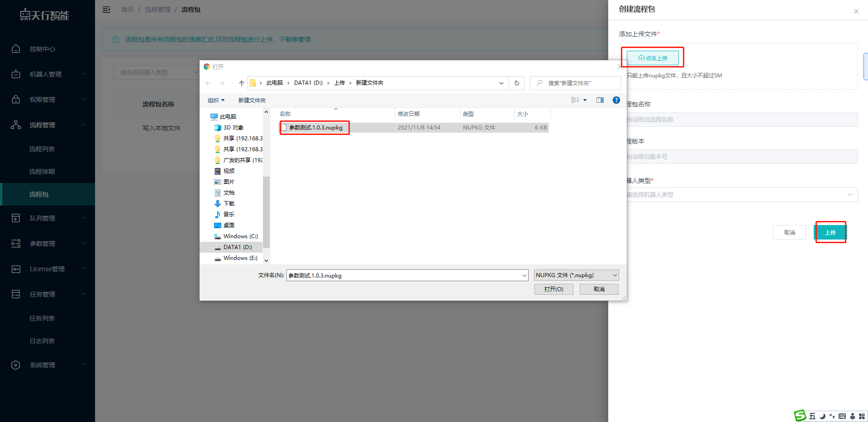Viewport: 868px width, 422px height.
Task: Click the 流程管理 hierarchy icon
Action: (x=16, y=125)
